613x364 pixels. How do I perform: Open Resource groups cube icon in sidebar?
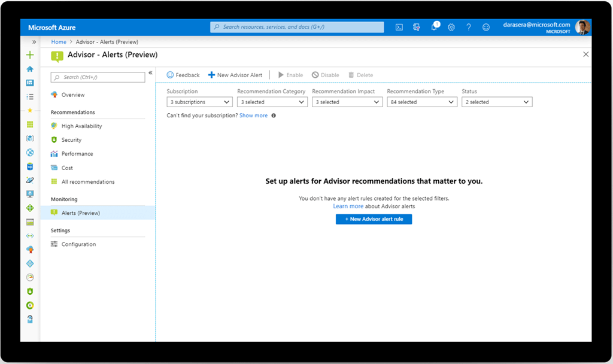tap(30, 138)
